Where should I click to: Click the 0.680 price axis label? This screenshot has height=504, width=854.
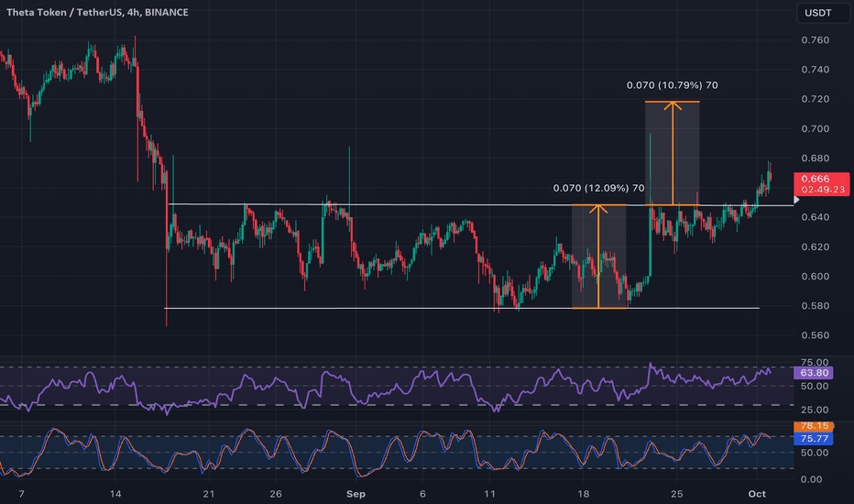tap(815, 159)
